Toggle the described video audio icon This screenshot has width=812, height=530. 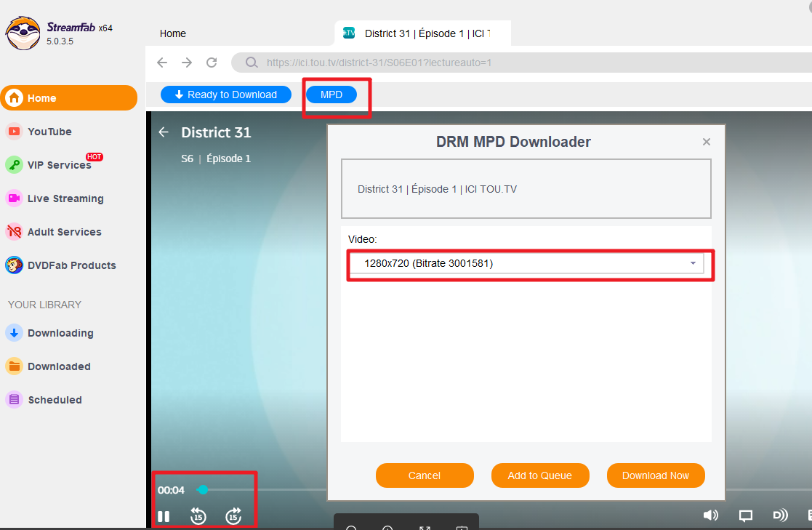(x=781, y=515)
